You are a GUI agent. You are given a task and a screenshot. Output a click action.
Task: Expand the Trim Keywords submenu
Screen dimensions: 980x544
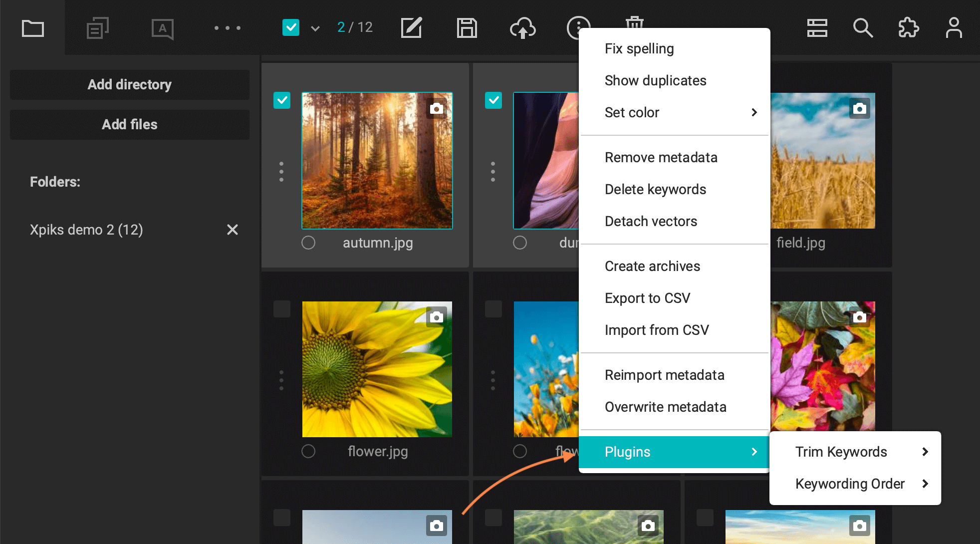point(855,452)
